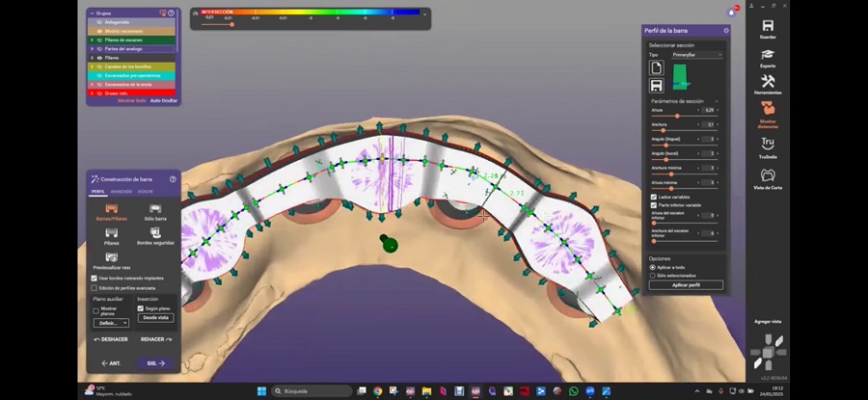Open the Experto mode icon
This screenshot has width=868, height=400.
tap(767, 55)
